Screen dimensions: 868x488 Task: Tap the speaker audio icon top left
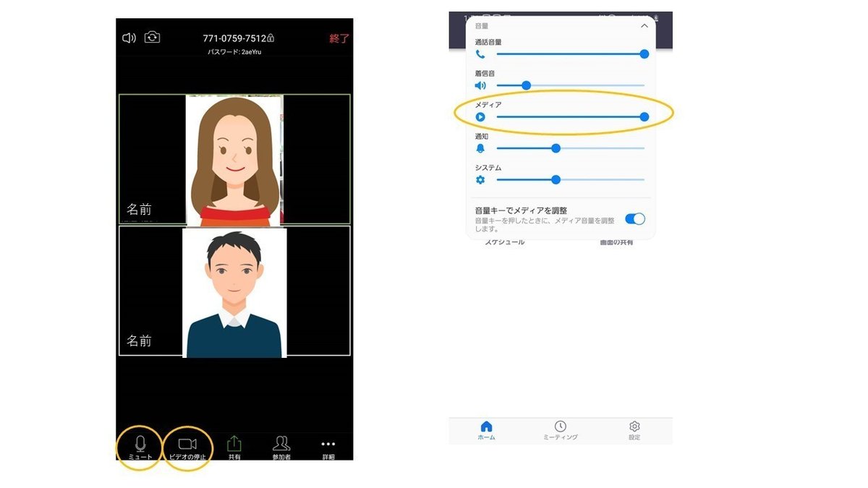point(128,38)
